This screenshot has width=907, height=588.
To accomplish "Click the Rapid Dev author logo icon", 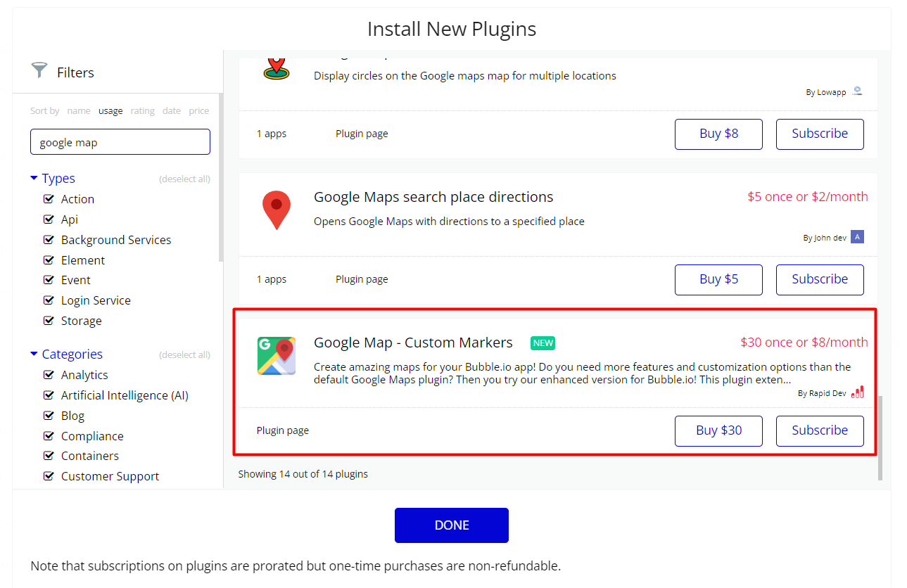I will tap(857, 392).
